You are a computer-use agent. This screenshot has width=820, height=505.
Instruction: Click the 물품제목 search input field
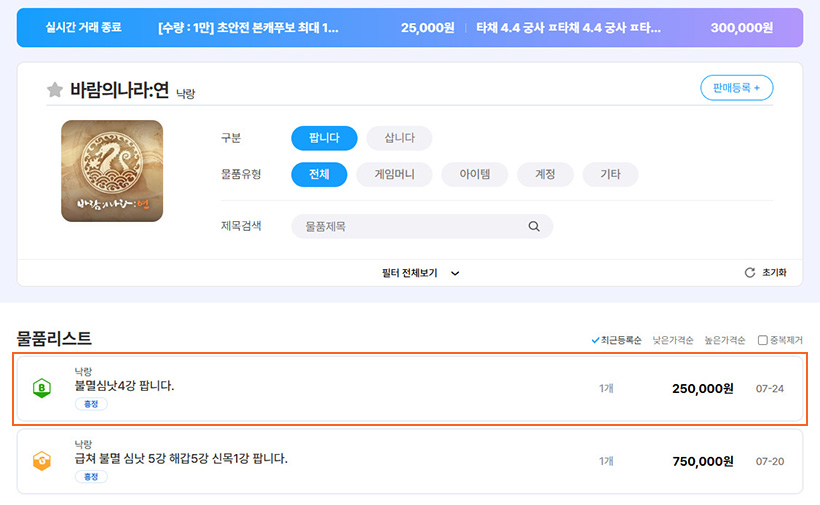(410, 227)
